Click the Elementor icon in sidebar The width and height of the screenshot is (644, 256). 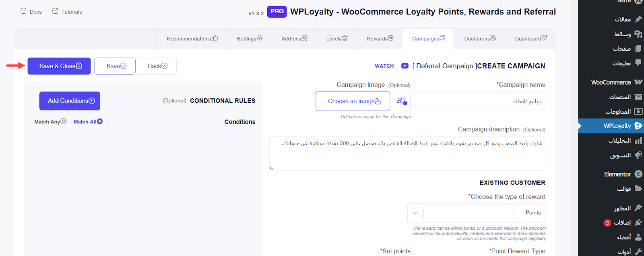638,174
